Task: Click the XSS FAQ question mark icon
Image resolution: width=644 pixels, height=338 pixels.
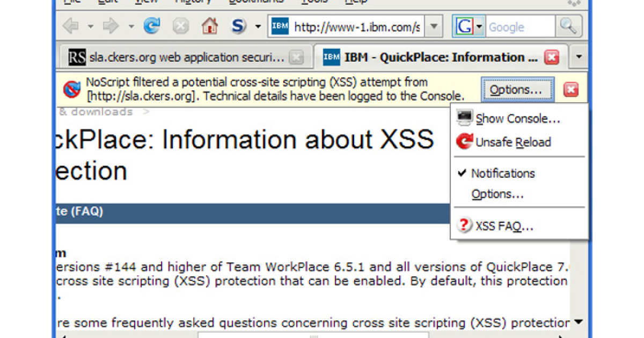Action: pos(464,226)
